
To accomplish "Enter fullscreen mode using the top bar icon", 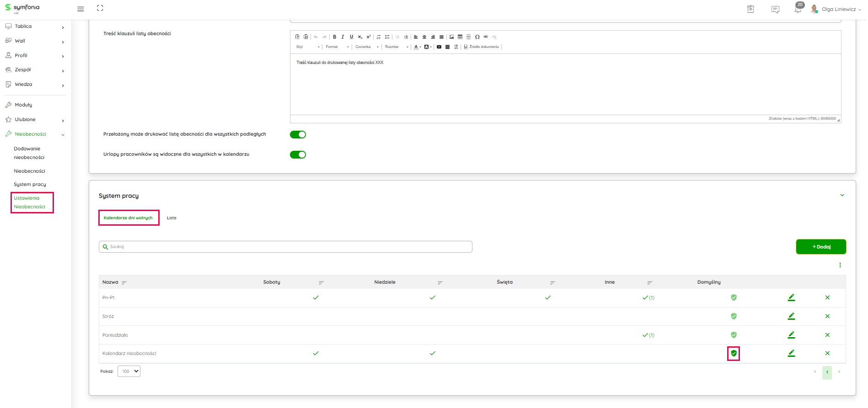I will 100,8.
